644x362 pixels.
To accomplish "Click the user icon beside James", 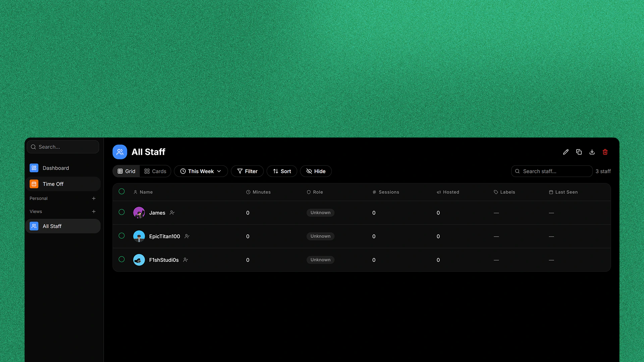I will pyautogui.click(x=172, y=213).
